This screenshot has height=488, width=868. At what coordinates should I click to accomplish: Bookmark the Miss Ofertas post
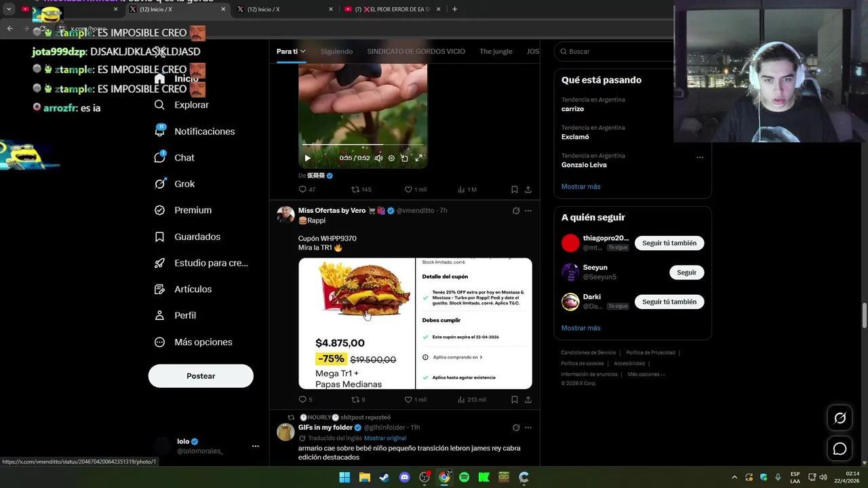point(514,400)
